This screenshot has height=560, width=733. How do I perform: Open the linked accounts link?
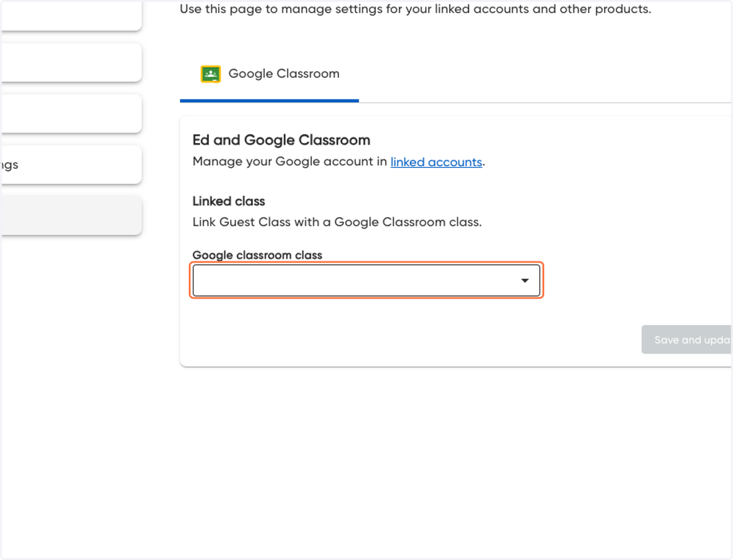436,162
